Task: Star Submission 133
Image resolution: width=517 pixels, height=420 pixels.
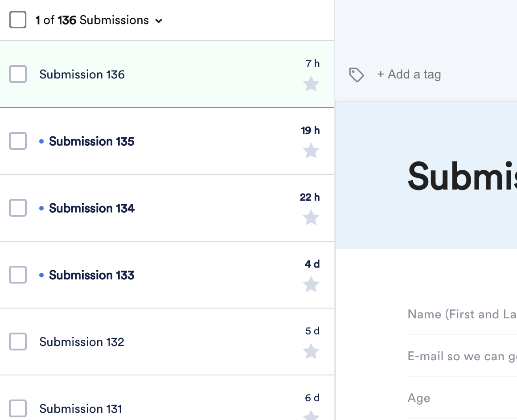Action: 311,284
